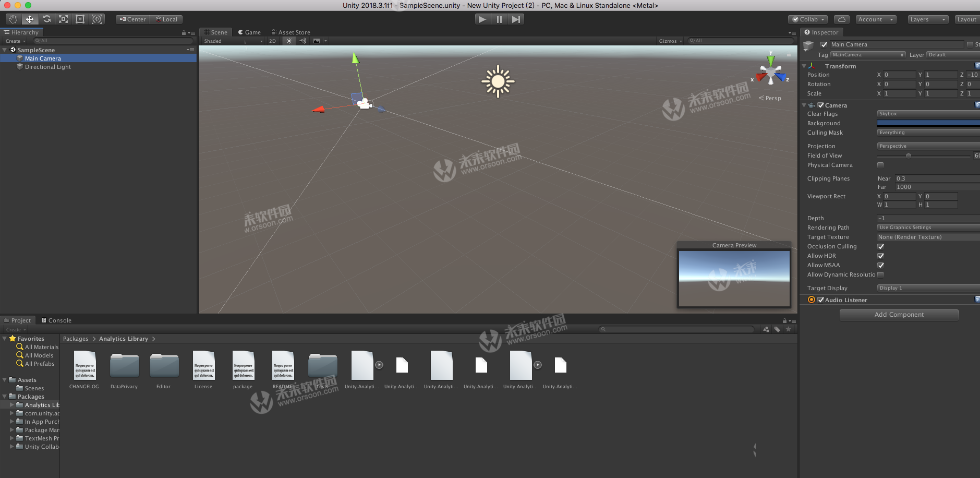The width and height of the screenshot is (980, 478).
Task: Select the Inspector tab
Action: click(821, 32)
